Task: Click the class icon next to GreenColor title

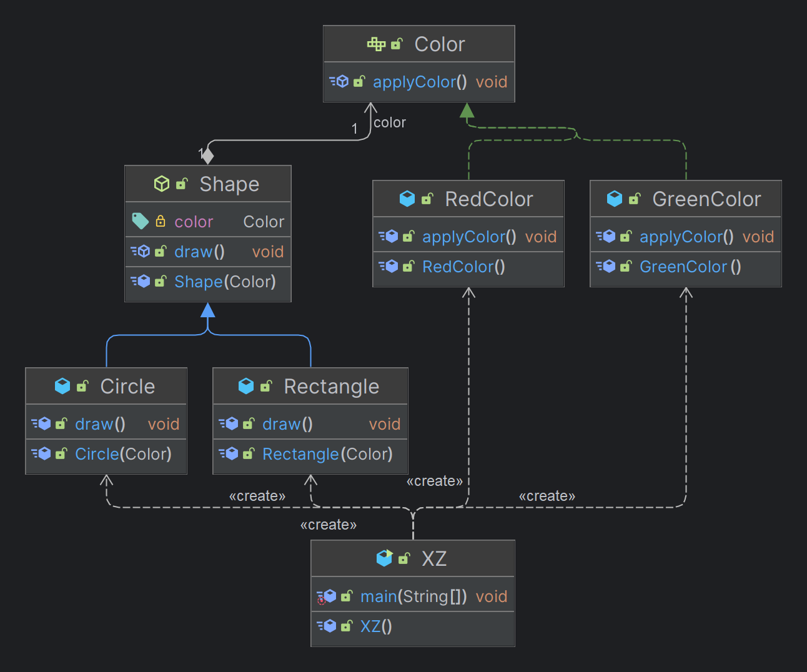Action: [615, 199]
